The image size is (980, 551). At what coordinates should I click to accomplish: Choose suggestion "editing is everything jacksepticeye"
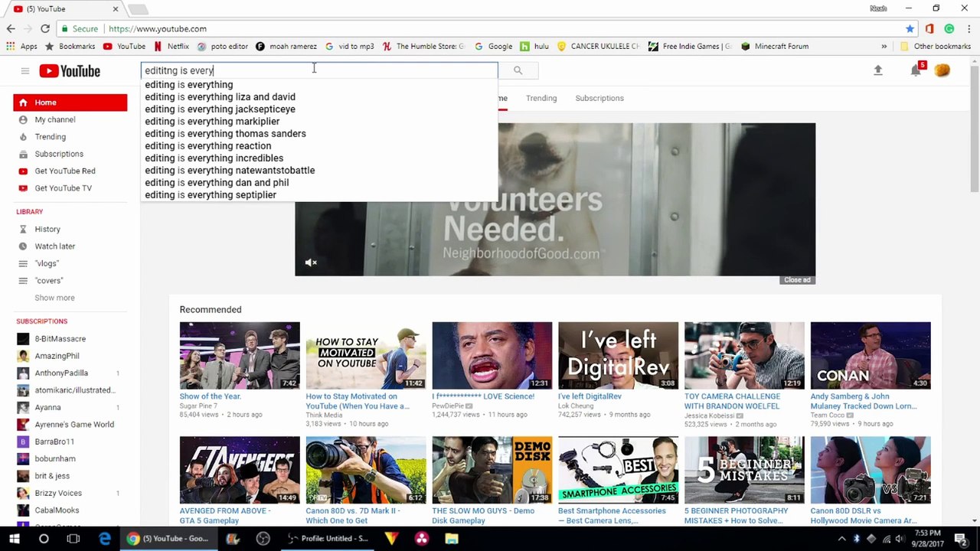(320, 109)
